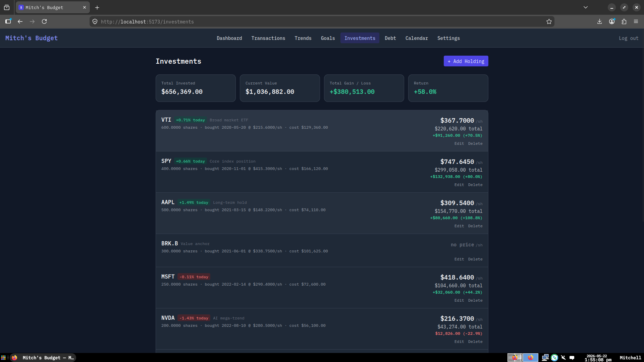The width and height of the screenshot is (644, 362).
Task: Open the list all tabs chevron
Action: coord(586,7)
